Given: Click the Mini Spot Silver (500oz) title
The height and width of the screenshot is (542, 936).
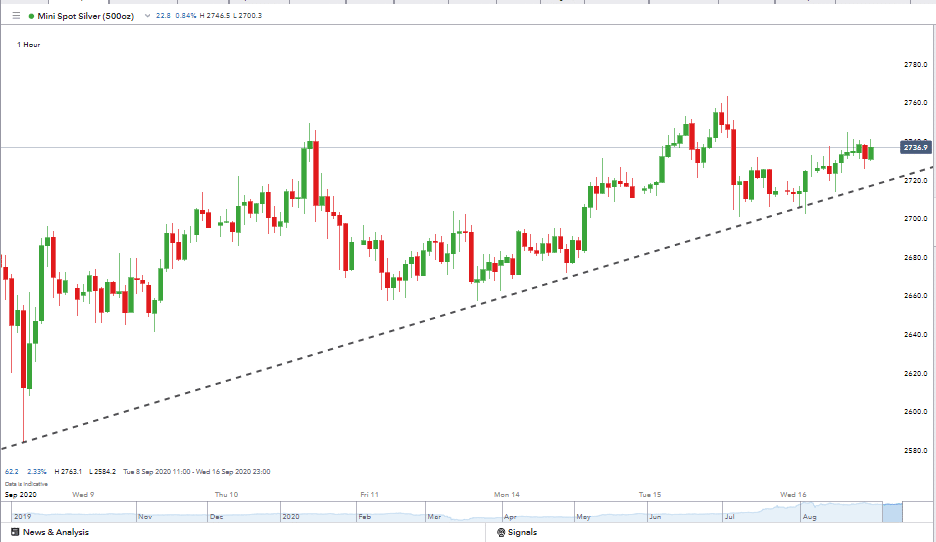Looking at the screenshot, I should (x=87, y=16).
